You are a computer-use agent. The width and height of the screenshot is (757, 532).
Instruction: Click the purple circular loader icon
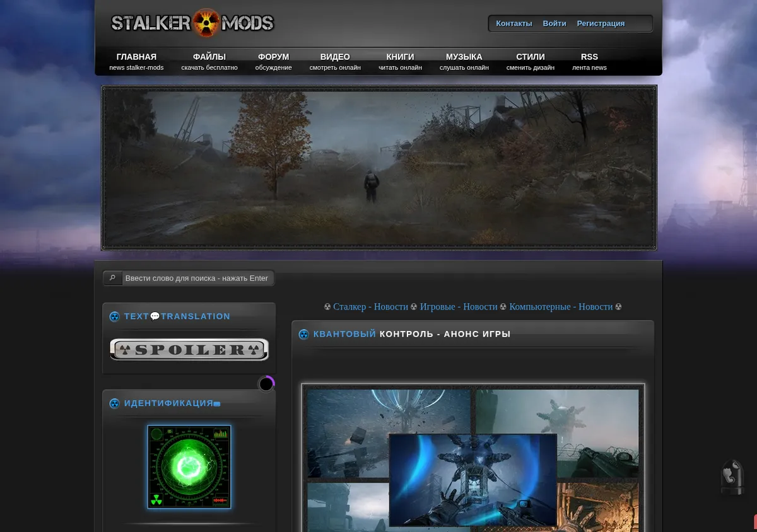(x=266, y=383)
